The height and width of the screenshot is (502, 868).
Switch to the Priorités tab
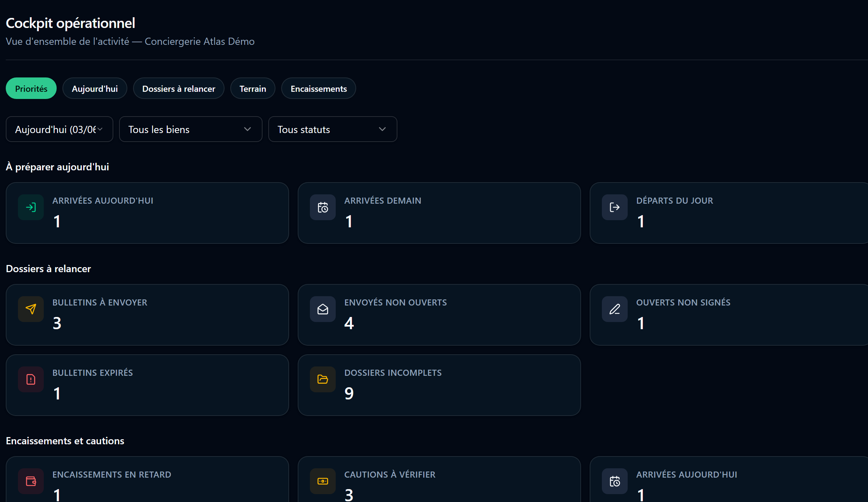point(31,89)
